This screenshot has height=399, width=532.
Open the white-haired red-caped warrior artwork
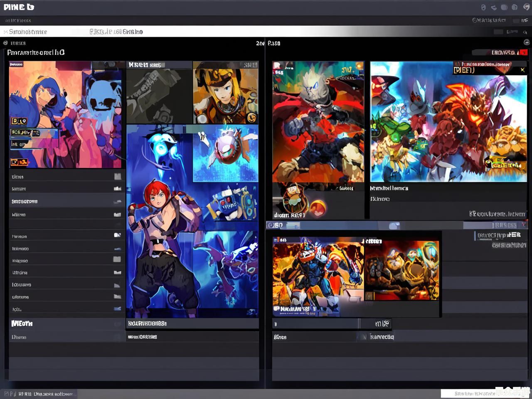coord(318,122)
